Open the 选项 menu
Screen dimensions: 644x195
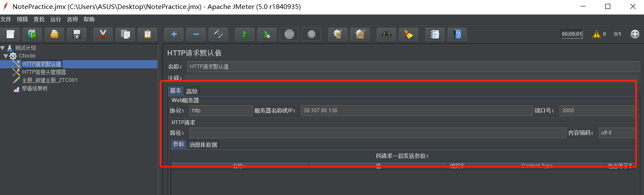point(72,19)
